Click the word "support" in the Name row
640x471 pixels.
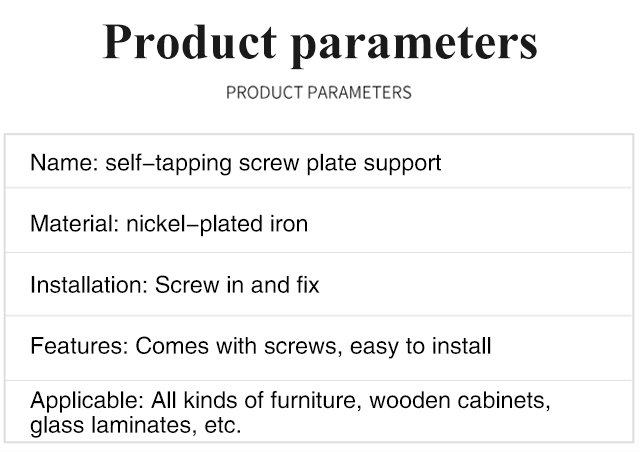pos(405,163)
